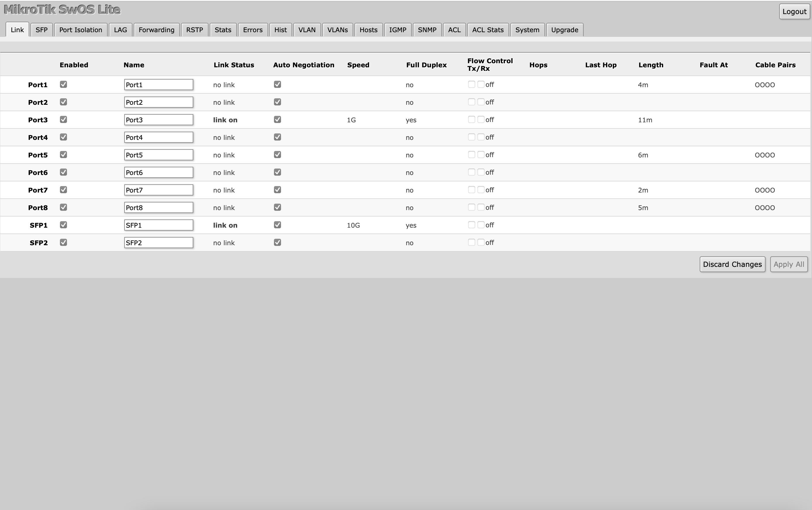812x510 pixels.
Task: Uncheck Enabled for Port6
Action: [x=63, y=172]
